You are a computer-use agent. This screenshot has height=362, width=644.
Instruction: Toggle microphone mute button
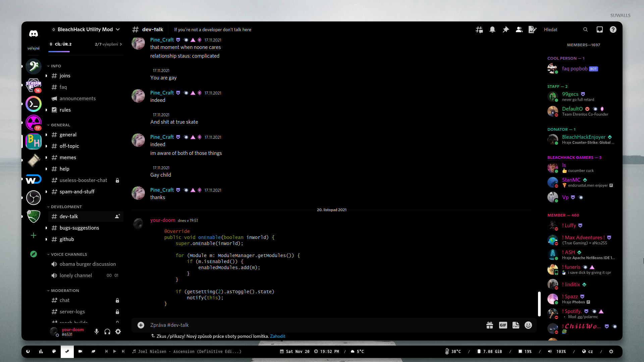(x=97, y=331)
